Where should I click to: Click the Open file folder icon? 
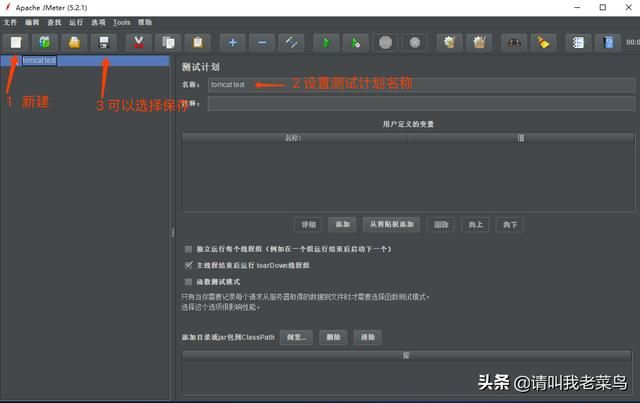click(x=74, y=42)
